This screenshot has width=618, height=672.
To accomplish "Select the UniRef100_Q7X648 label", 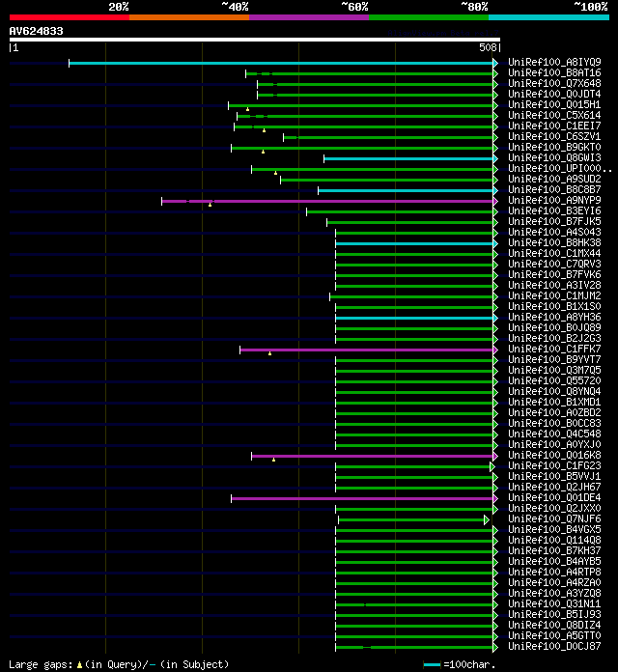I will coord(554,84).
